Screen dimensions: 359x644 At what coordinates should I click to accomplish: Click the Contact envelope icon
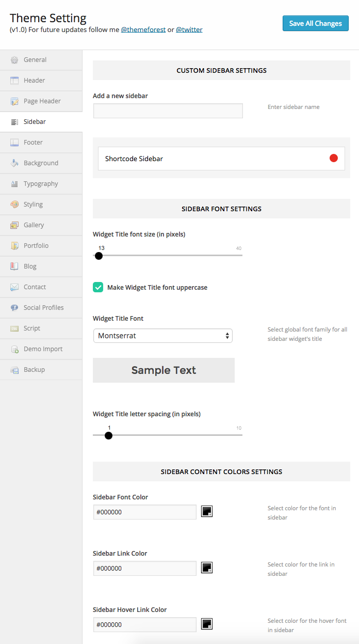[x=14, y=287]
